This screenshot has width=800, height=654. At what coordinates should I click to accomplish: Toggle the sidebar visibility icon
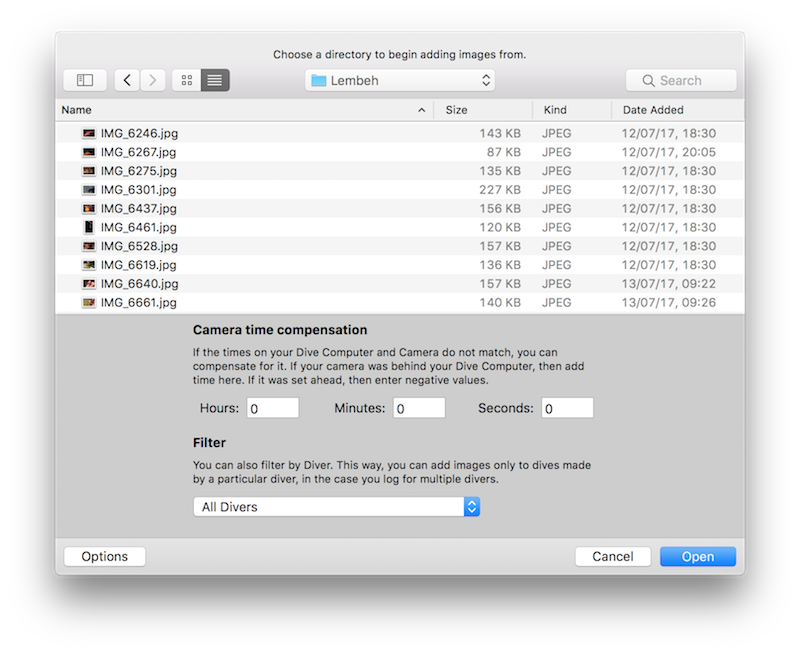85,80
